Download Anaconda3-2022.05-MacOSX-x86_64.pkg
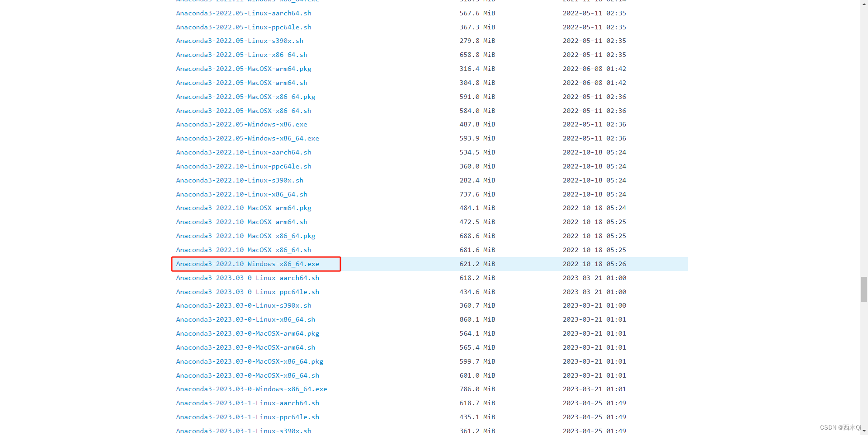The height and width of the screenshot is (435, 868). 245,97
